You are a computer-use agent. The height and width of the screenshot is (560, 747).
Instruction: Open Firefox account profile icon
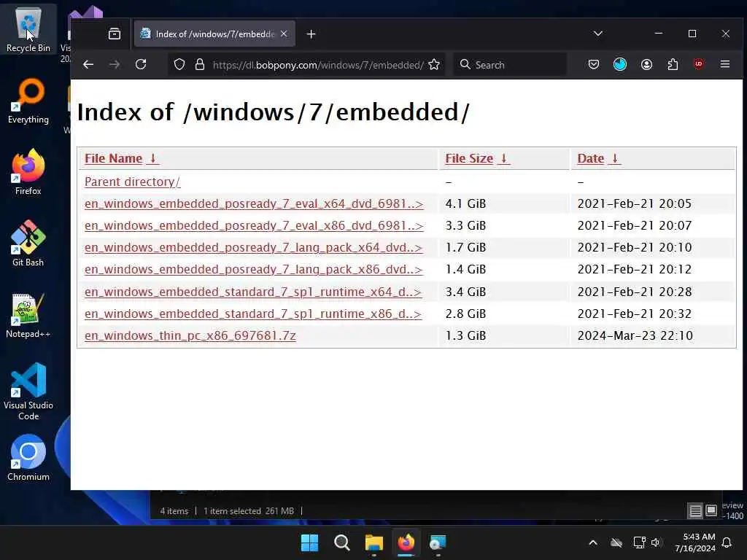click(x=646, y=64)
